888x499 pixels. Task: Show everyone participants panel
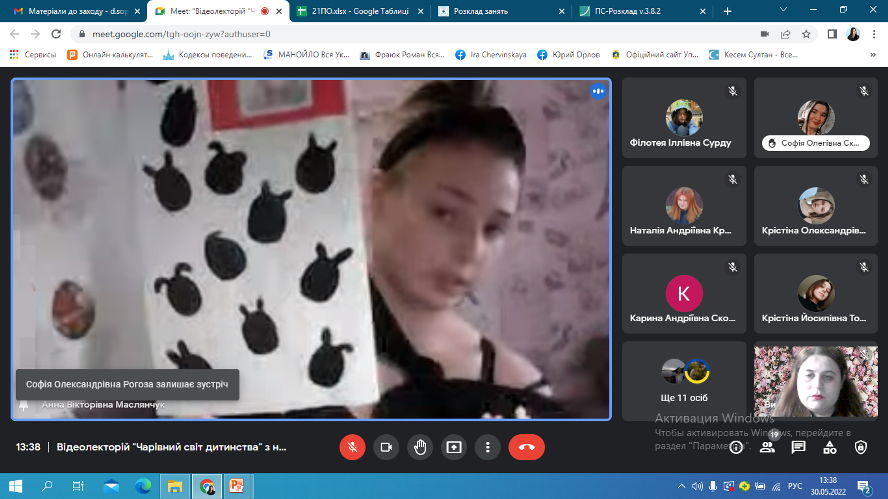click(767, 447)
